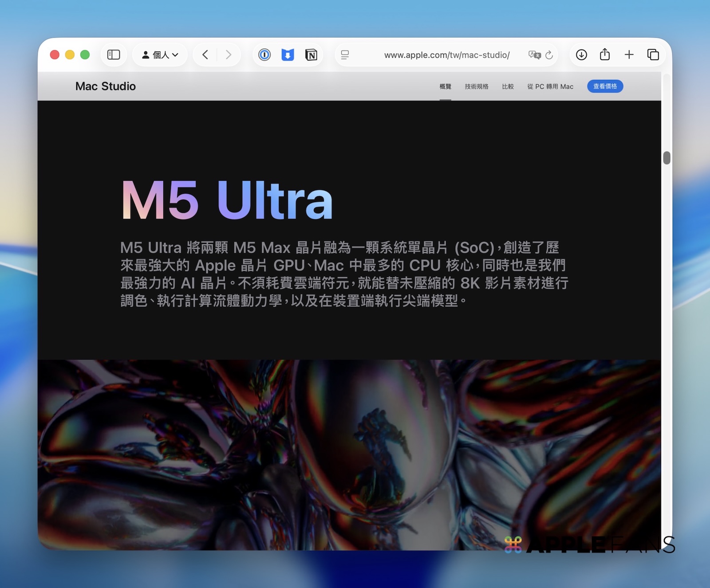Share the current page

pyautogui.click(x=605, y=54)
